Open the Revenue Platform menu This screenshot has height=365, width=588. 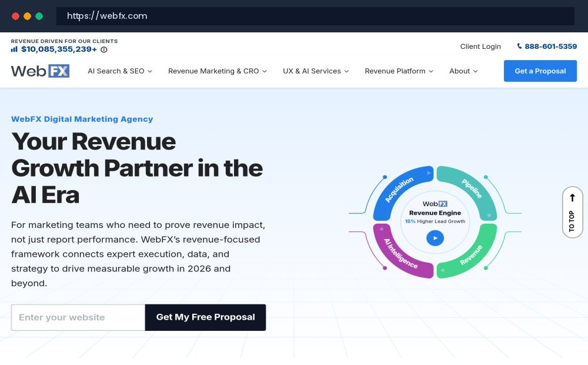[x=399, y=71]
